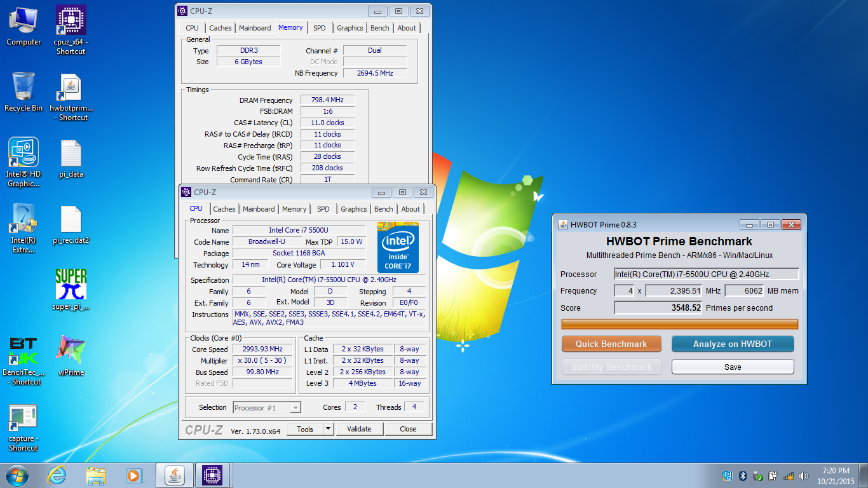Select About tab in back CPU-Z window

coord(407,28)
